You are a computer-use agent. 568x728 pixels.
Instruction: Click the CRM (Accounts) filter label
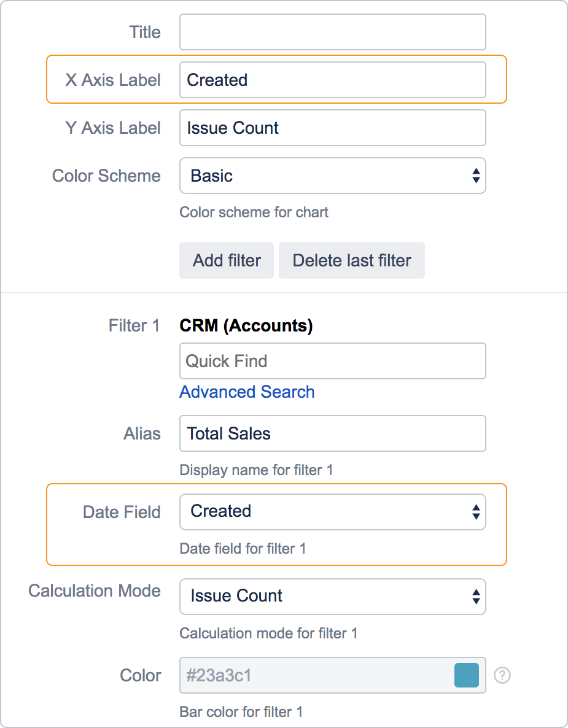coord(247,325)
